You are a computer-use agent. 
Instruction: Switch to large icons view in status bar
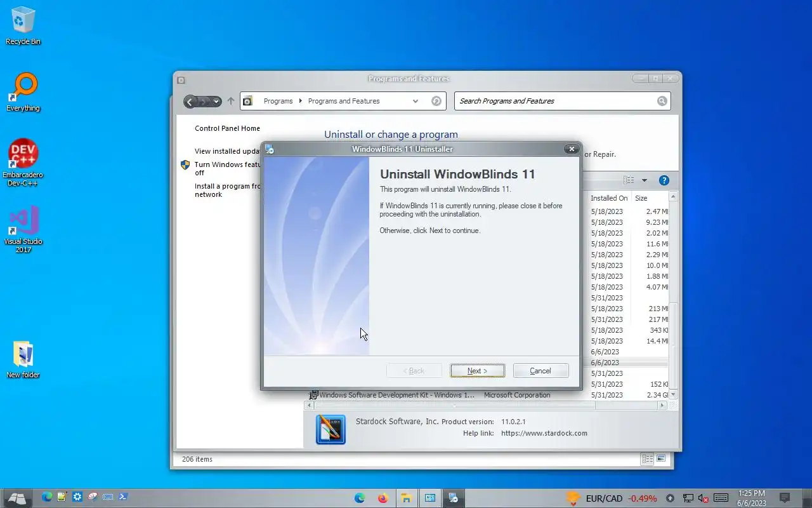(x=660, y=458)
